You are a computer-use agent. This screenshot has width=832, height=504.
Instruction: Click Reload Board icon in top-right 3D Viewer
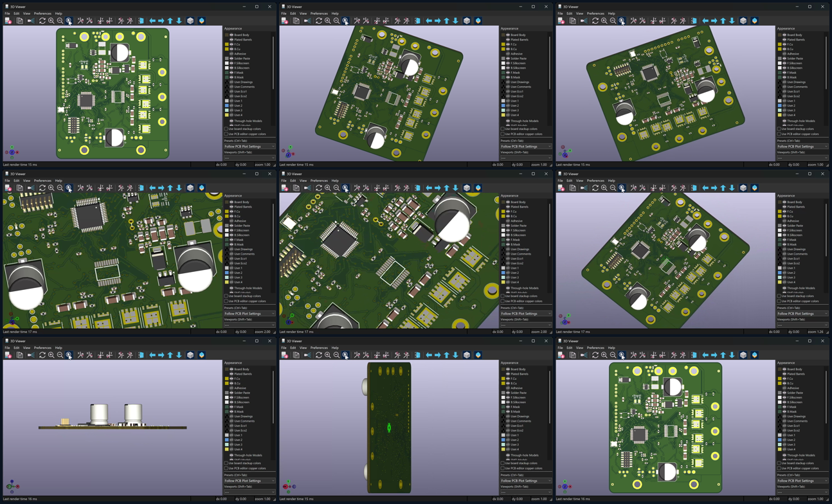pyautogui.click(x=561, y=21)
